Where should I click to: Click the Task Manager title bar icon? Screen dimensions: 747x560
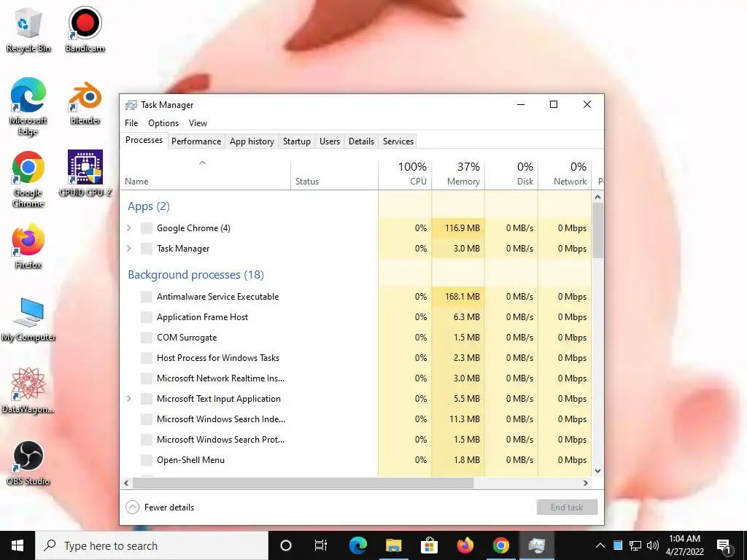tap(131, 105)
